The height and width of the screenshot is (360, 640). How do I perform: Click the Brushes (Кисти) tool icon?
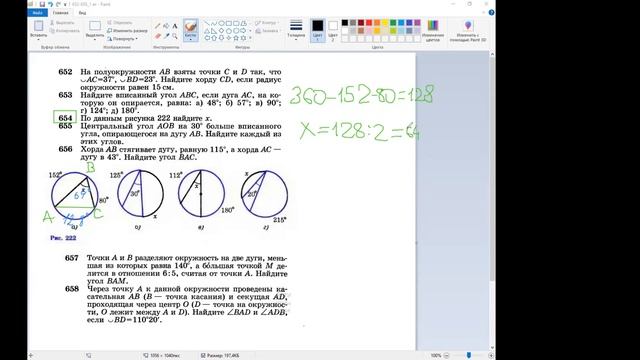point(191,26)
